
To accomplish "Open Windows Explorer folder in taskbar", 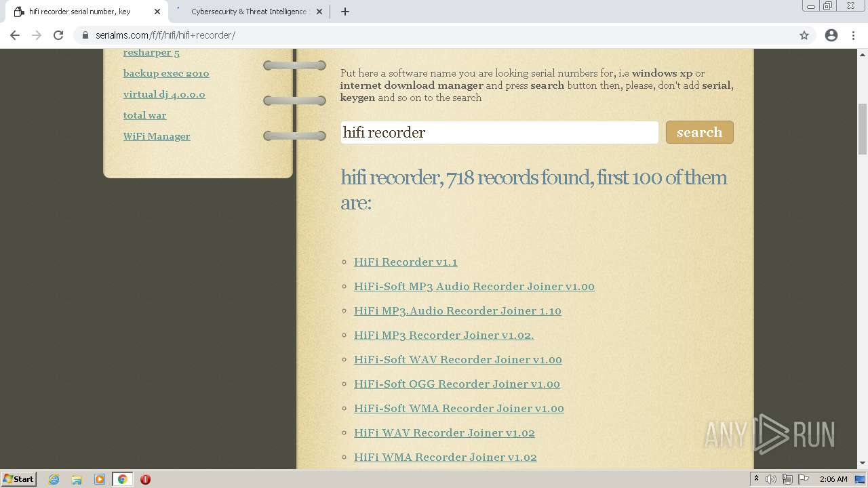I will 77,479.
